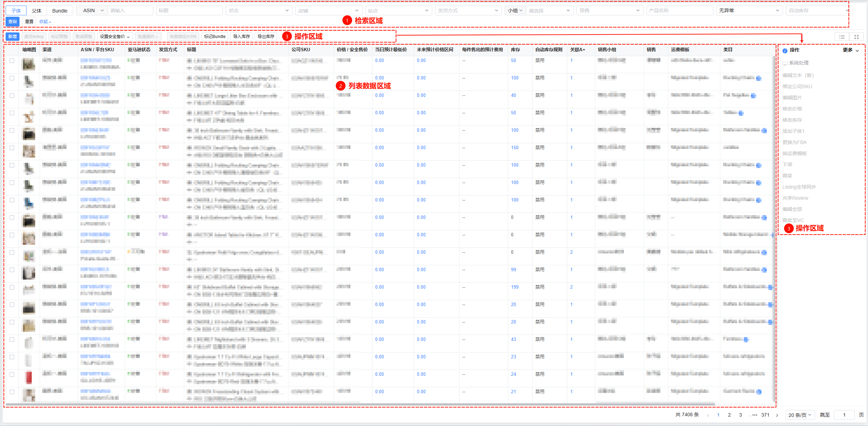Screen dimensions: 868x426
Task: Click the blue 查询 search button
Action: 13,22
